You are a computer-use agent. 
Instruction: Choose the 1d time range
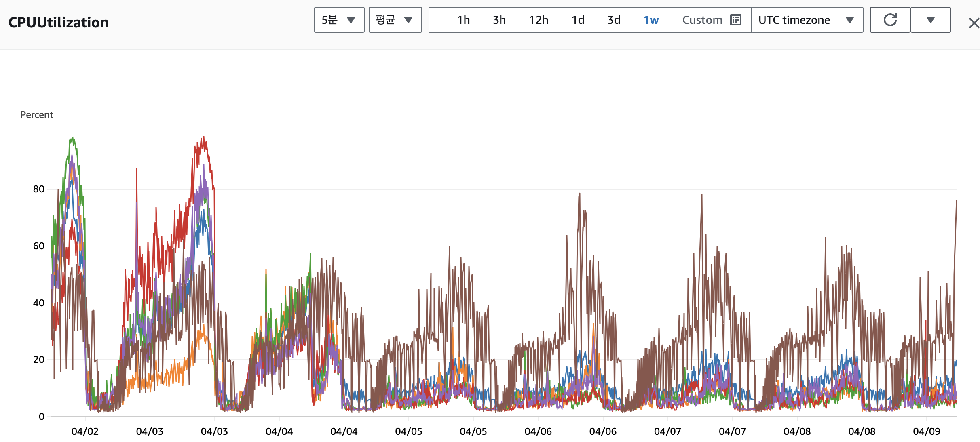(x=578, y=20)
